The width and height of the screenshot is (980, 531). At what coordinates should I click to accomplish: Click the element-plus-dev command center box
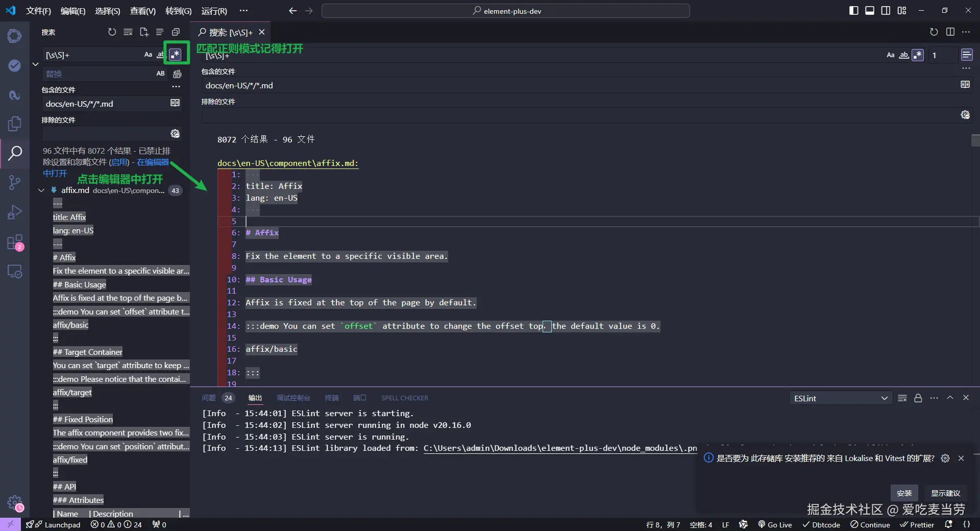506,11
